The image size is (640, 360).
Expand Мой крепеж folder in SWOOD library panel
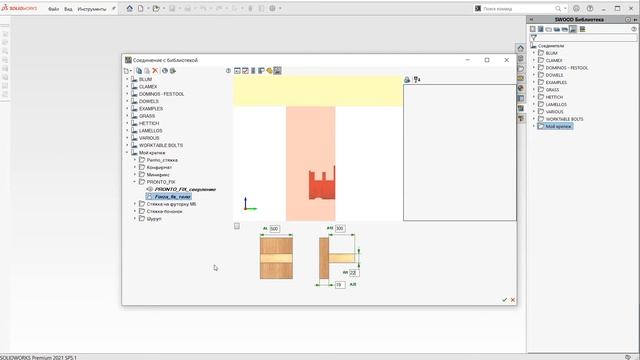(x=534, y=127)
